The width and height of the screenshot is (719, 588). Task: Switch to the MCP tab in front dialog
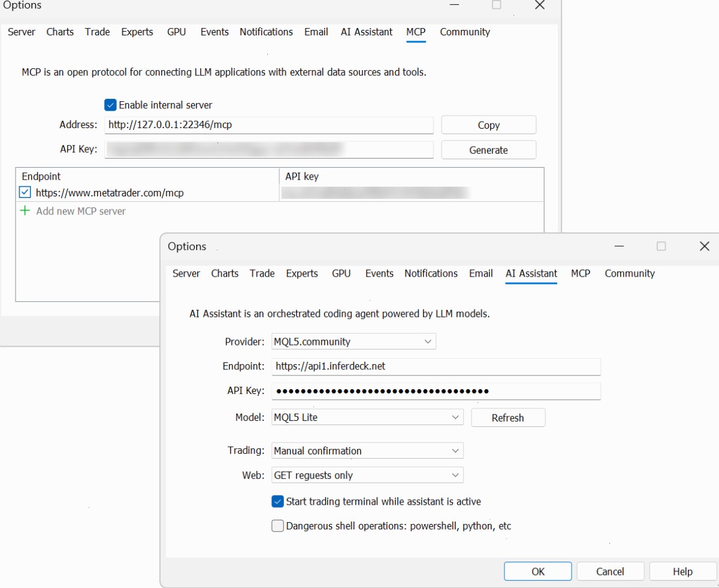tap(581, 273)
